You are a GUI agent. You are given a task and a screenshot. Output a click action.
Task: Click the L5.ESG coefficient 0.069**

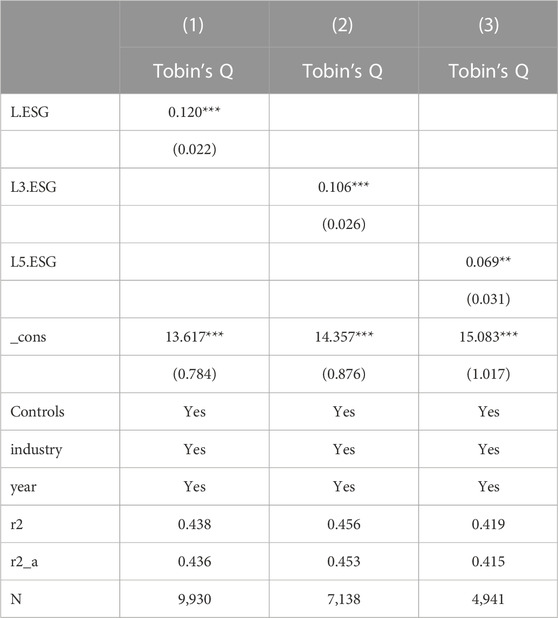488,262
